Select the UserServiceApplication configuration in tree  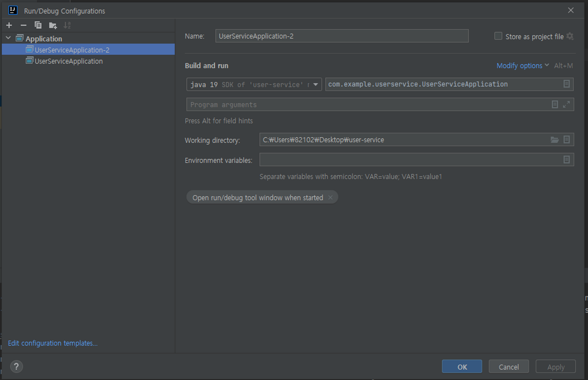(x=69, y=61)
